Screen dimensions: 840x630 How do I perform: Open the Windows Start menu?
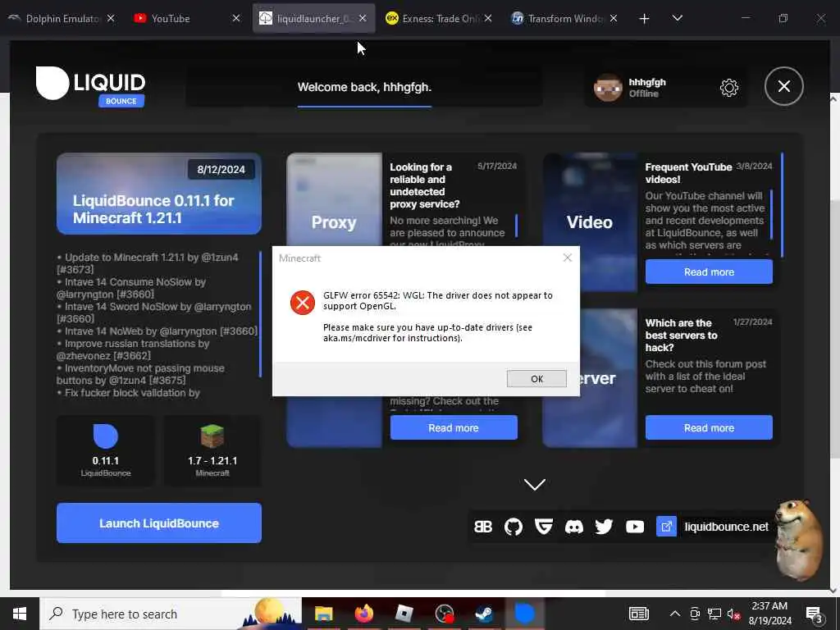20,614
